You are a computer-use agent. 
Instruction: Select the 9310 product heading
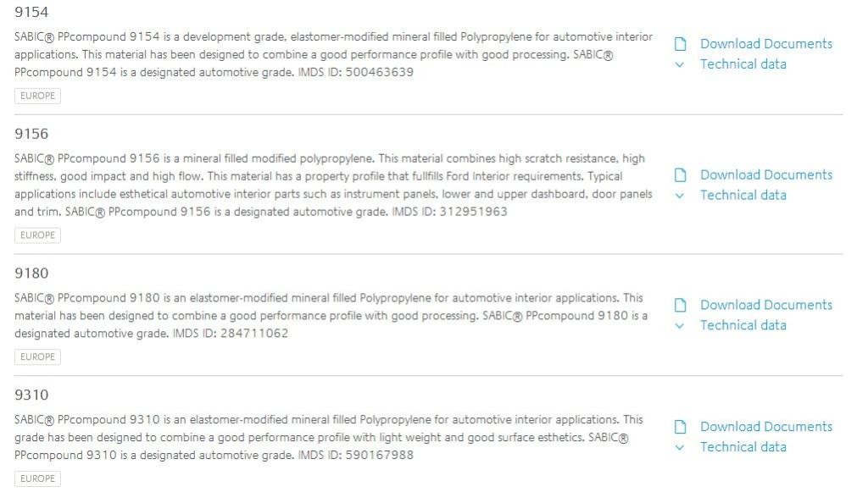[x=31, y=395]
